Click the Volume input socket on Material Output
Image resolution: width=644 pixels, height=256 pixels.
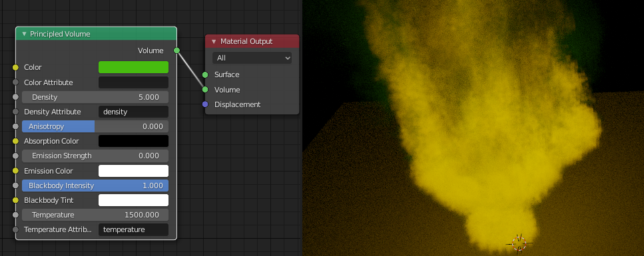pyautogui.click(x=205, y=90)
